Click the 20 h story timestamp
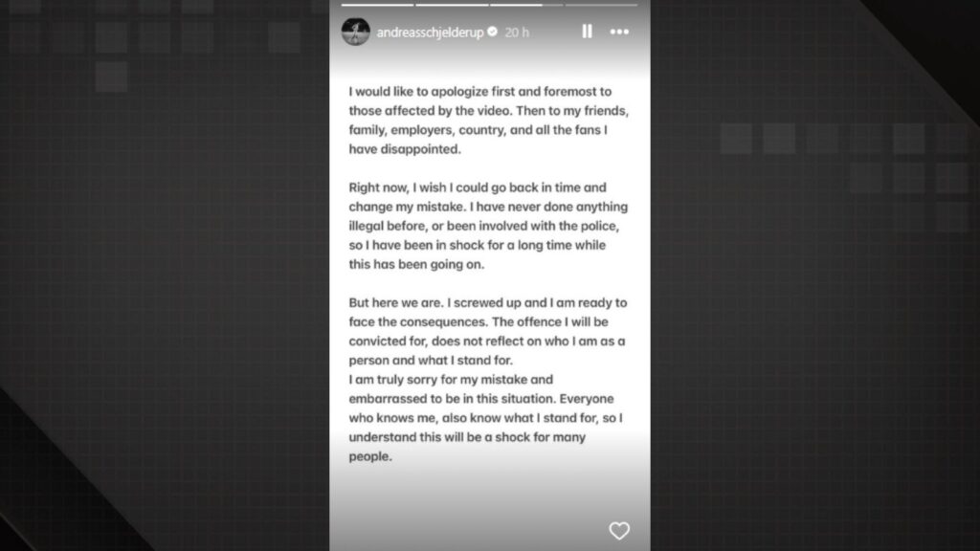This screenshot has height=551, width=980. [517, 32]
